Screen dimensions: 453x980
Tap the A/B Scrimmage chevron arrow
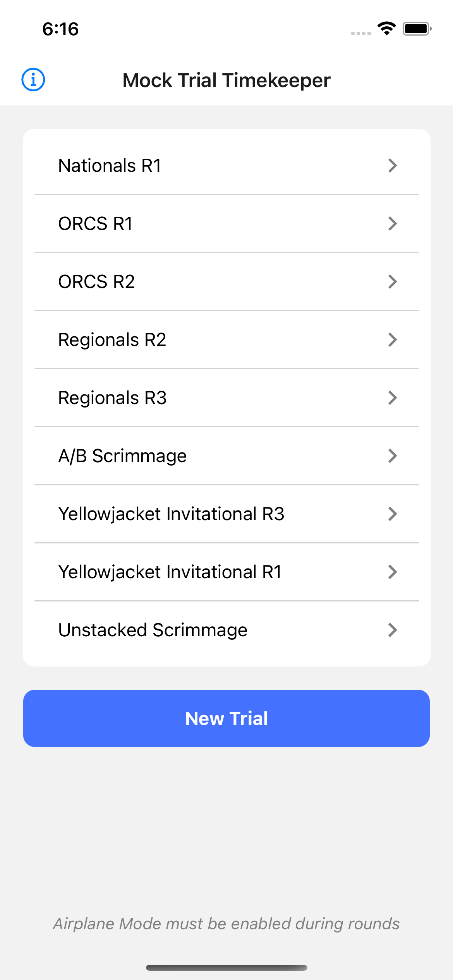click(x=393, y=456)
